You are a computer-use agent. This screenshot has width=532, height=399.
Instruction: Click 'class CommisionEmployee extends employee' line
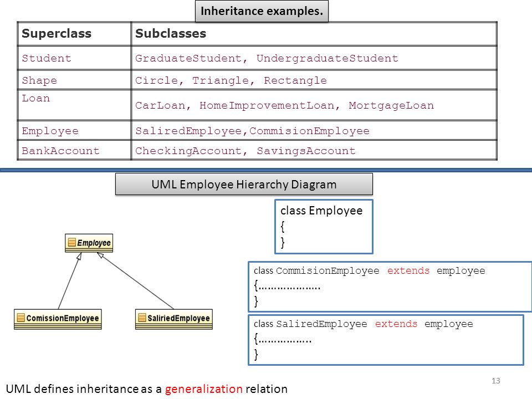pyautogui.click(x=370, y=271)
